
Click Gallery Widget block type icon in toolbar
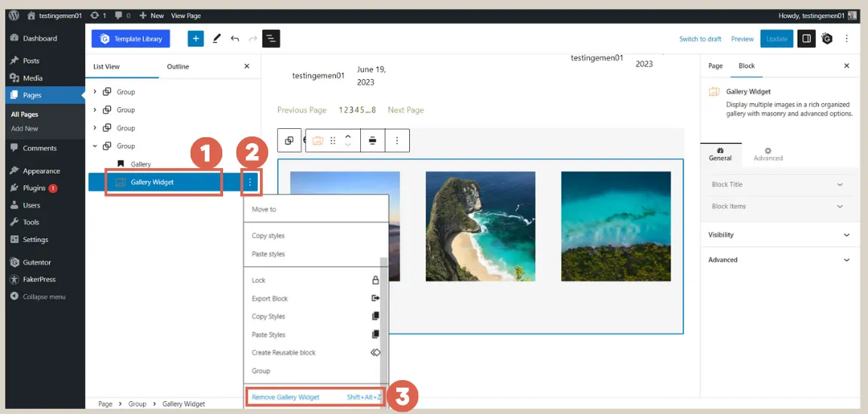click(318, 141)
